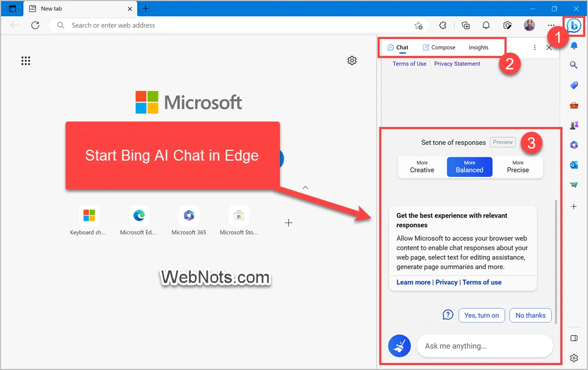Open Collections from the toolbar
The image size is (588, 370).
click(465, 25)
